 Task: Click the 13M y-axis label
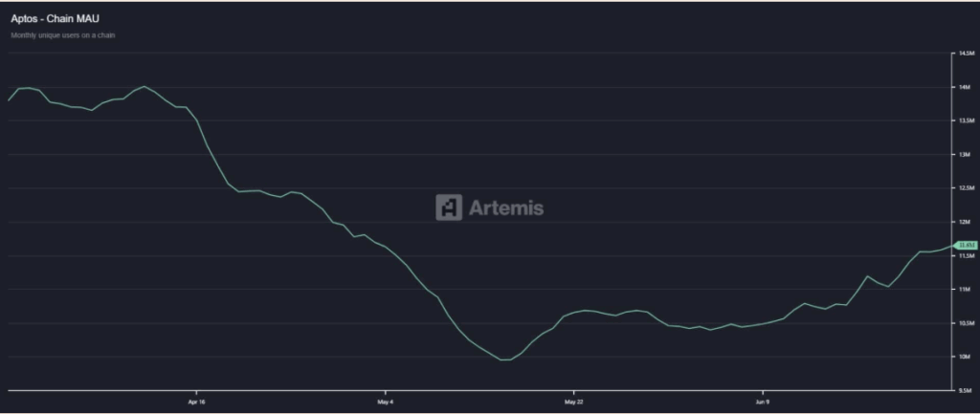(x=964, y=155)
